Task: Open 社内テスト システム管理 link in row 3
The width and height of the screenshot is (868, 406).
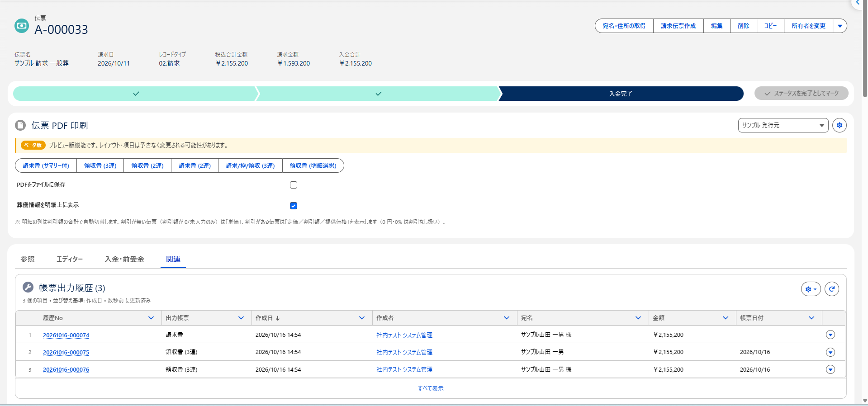Action: point(404,369)
